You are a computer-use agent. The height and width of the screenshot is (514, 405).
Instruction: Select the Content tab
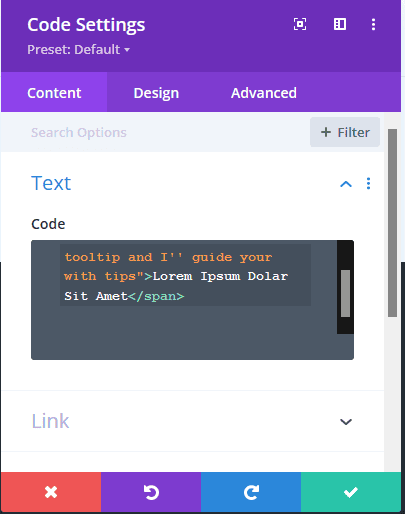pos(54,93)
